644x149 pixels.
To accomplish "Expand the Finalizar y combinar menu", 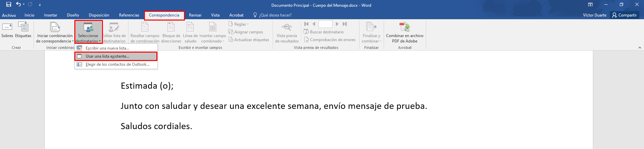I will [371, 32].
